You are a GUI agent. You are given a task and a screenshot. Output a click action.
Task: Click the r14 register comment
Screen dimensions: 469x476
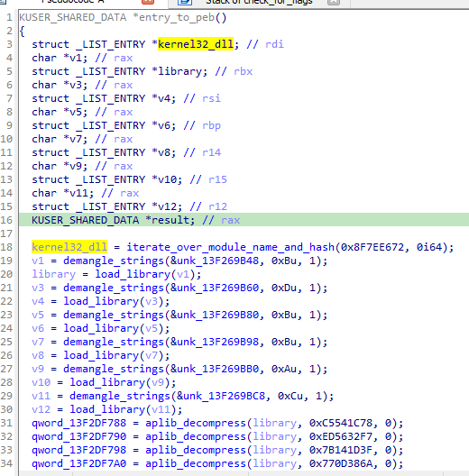click(211, 152)
